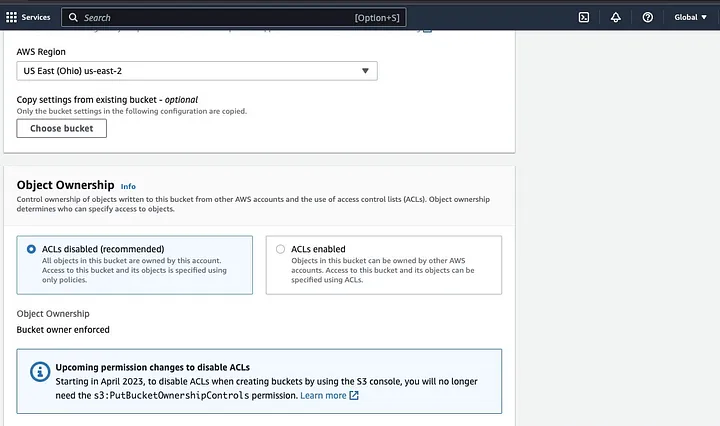Click the ACLs enabled card description
The height and width of the screenshot is (426, 720).
(x=382, y=270)
